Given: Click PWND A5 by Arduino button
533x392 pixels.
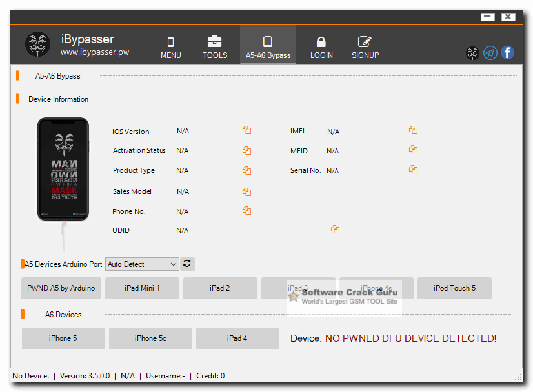Looking at the screenshot, I should point(61,288).
